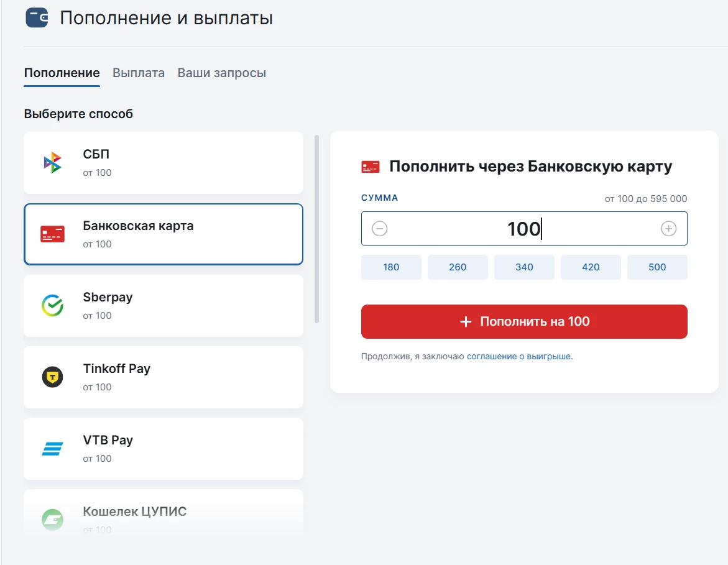Click the Sberpay green checkmark logo
The height and width of the screenshot is (565, 728).
pyautogui.click(x=52, y=305)
